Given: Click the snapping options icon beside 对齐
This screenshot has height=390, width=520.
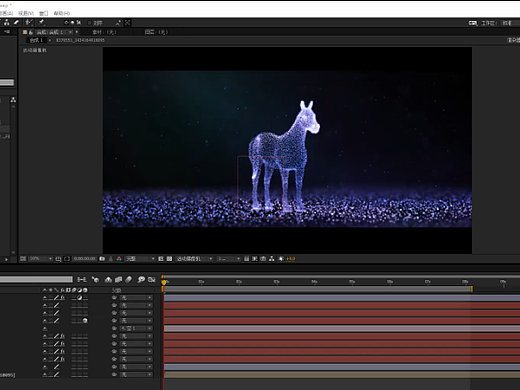Looking at the screenshot, I should (118, 23).
